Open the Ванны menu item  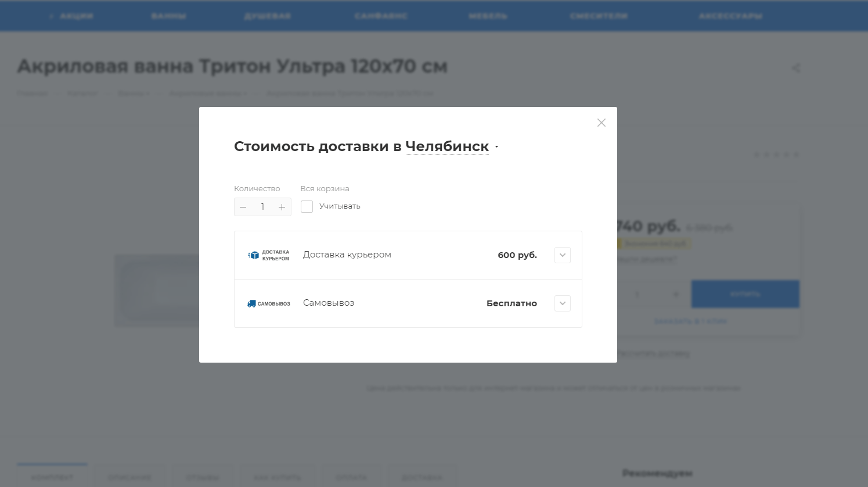168,16
